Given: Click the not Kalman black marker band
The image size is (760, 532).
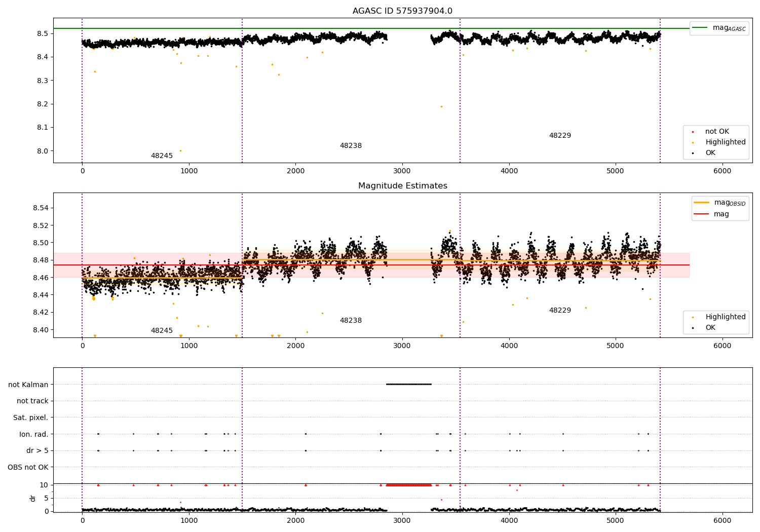Looking at the screenshot, I should click(x=409, y=384).
